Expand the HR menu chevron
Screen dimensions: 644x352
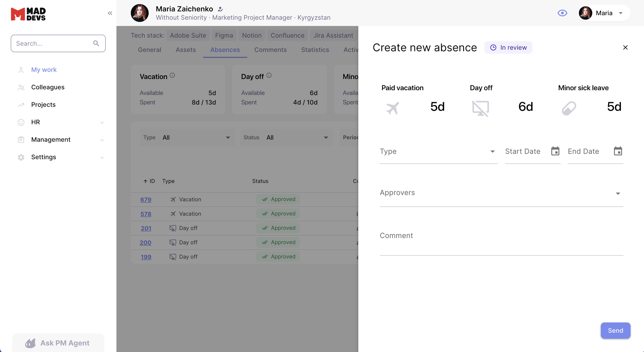102,122
